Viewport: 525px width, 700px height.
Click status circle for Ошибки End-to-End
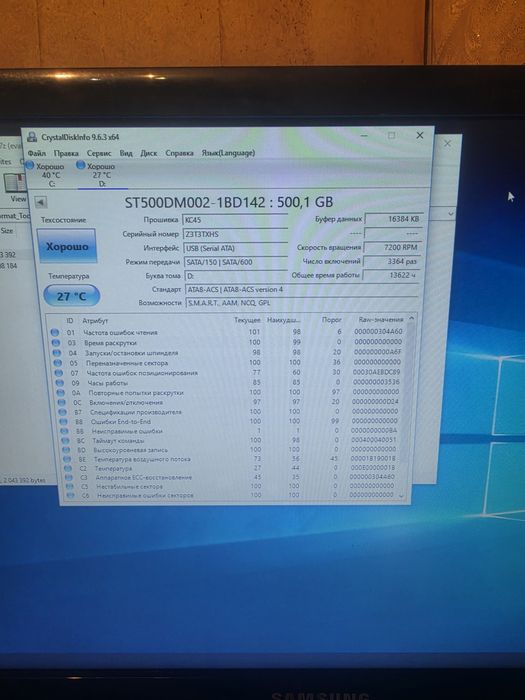63,421
